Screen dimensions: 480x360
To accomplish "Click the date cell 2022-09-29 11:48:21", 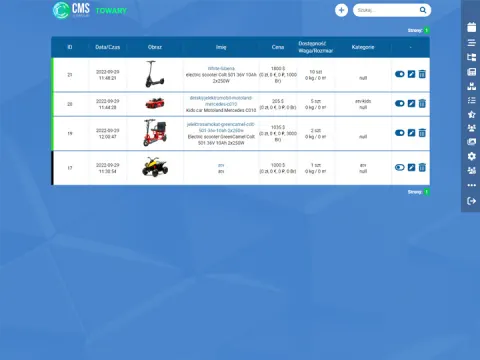I will (x=107, y=75).
